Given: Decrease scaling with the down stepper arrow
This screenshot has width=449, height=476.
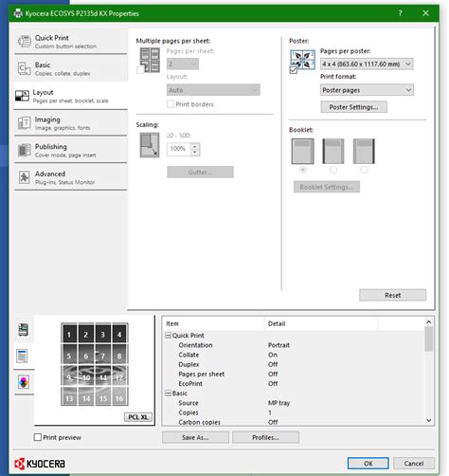Looking at the screenshot, I should click(x=195, y=153).
